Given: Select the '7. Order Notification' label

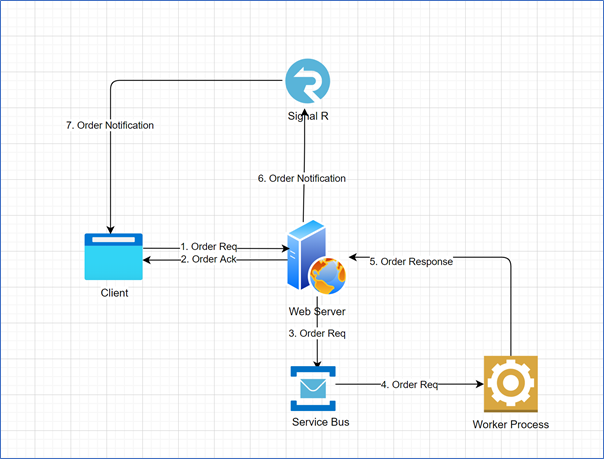Looking at the screenshot, I should (109, 126).
